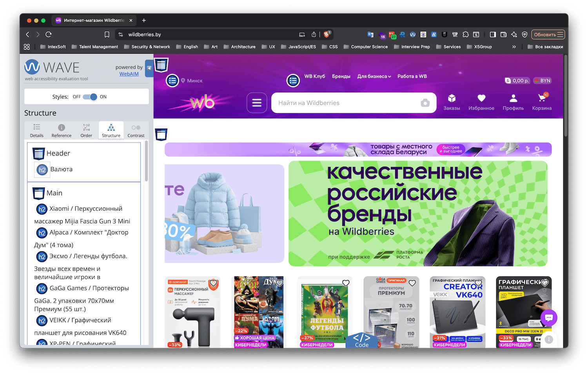Favorite the Xiaomi massager with its heart toggle
Viewport: 588px width, 374px height.
[x=213, y=283]
